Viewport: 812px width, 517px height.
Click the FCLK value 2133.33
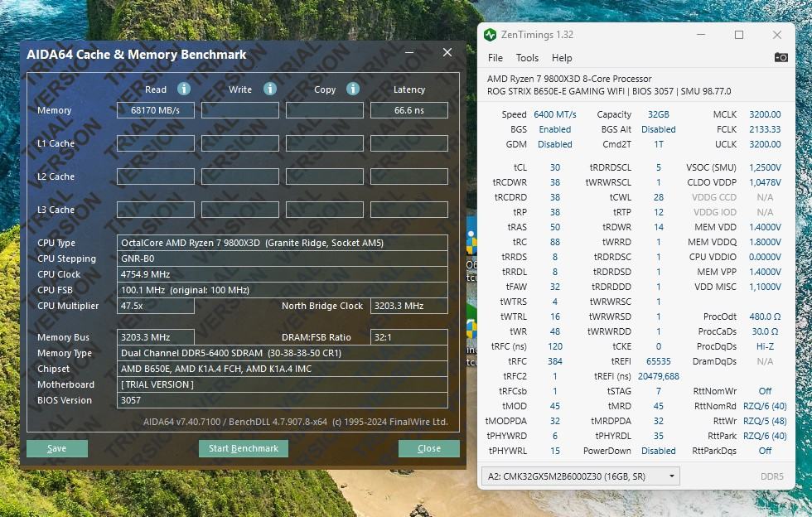(x=765, y=129)
